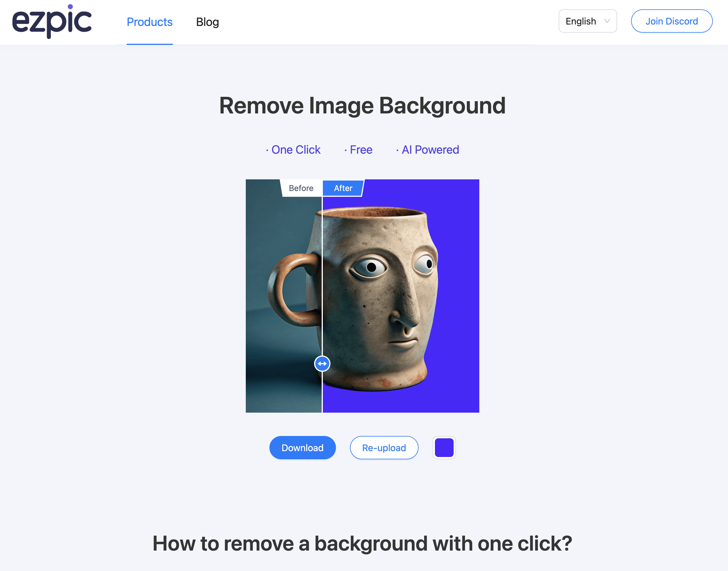Screen dimensions: 728x571
Task: Click the Download button
Action: click(x=301, y=448)
